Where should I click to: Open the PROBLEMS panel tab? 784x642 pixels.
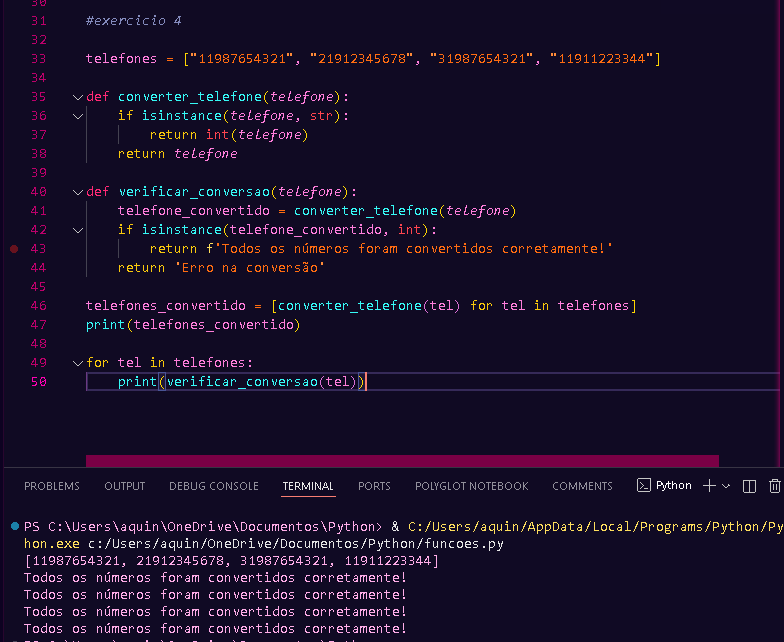coord(52,486)
